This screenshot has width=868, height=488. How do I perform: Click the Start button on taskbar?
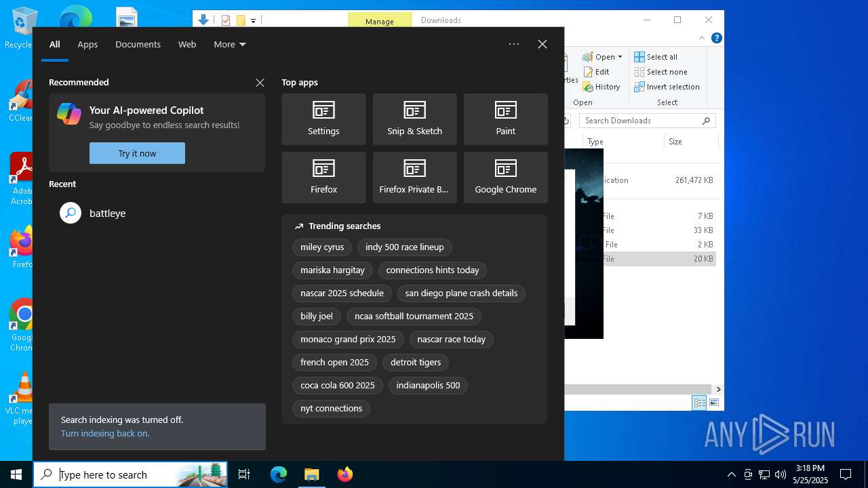tap(16, 474)
